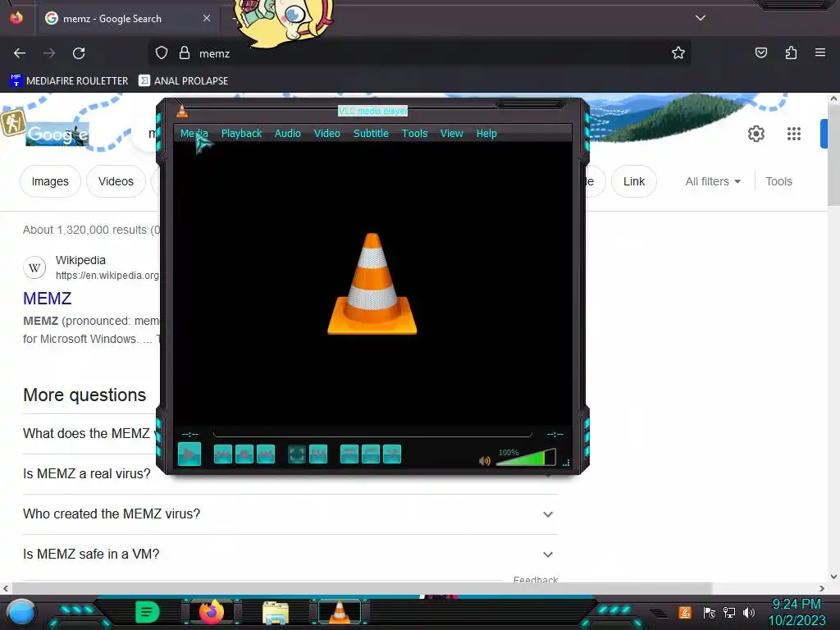
Task: Open the network tray icon
Action: [x=728, y=612]
